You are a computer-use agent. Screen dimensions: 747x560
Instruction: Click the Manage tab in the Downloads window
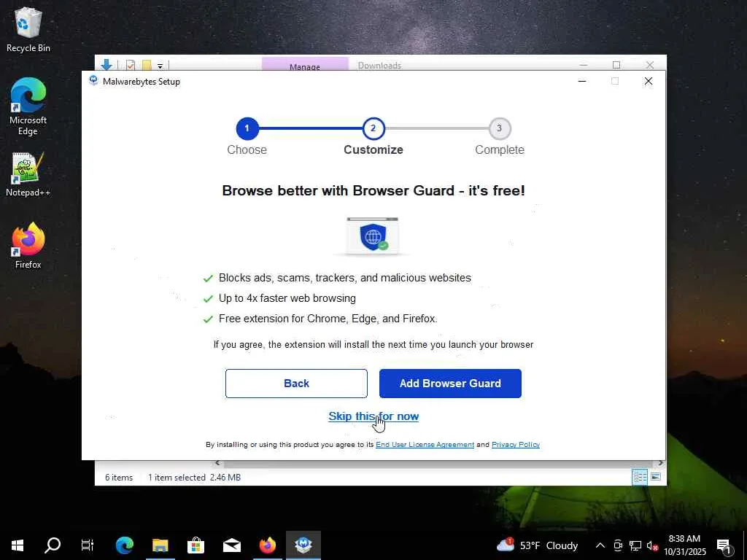click(x=305, y=64)
